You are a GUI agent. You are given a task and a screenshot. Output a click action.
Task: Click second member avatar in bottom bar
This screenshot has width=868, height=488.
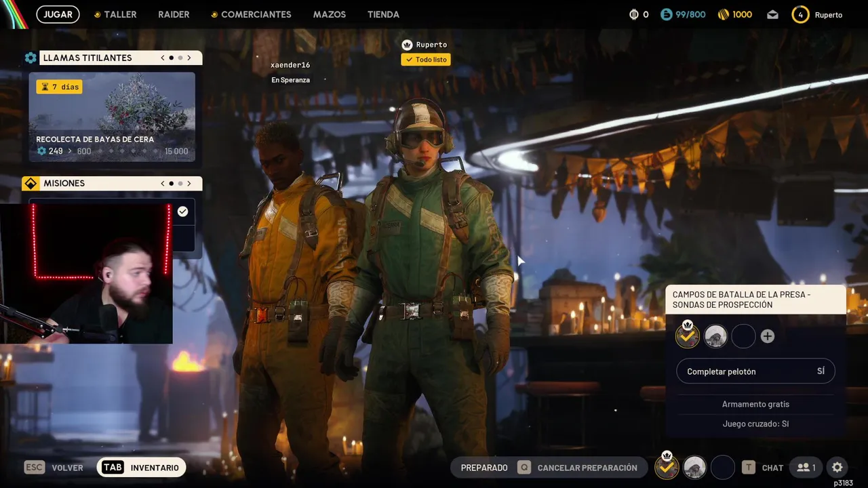pos(694,467)
